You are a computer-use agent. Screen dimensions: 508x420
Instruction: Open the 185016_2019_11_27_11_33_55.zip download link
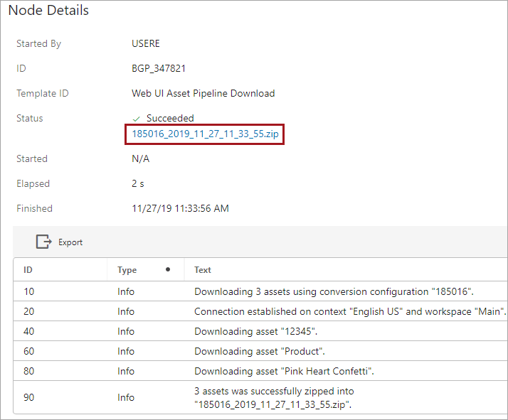[x=205, y=134]
